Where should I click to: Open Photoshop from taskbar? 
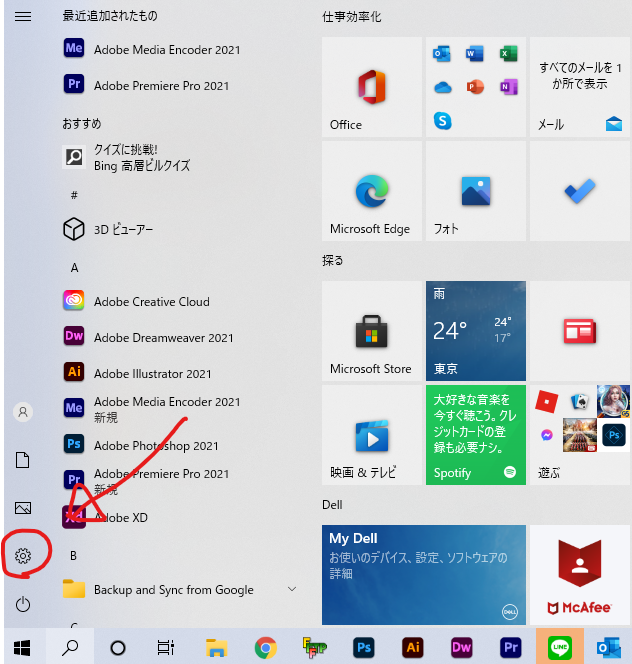(364, 647)
